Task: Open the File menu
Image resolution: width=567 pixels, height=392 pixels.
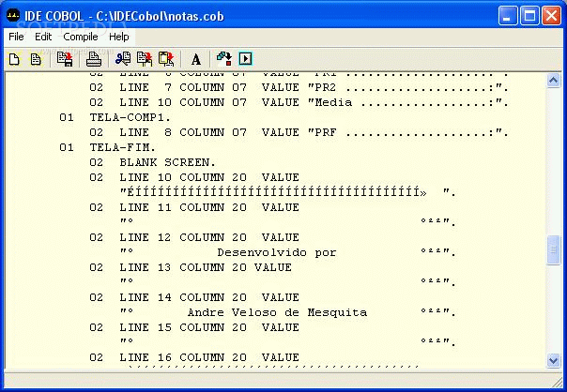Action: [x=16, y=37]
